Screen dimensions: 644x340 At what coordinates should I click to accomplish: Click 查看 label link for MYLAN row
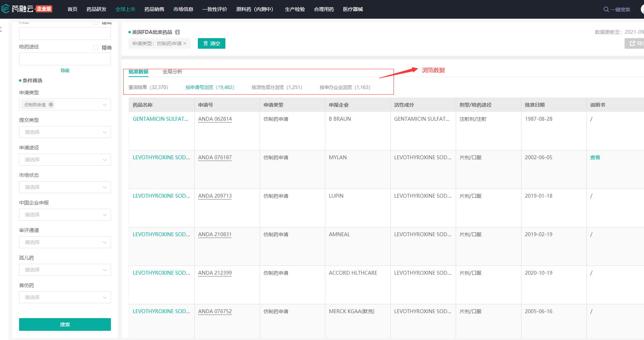click(x=595, y=157)
